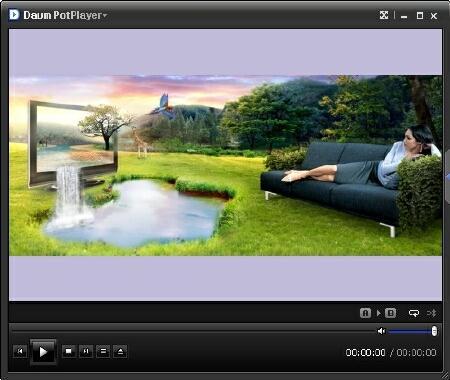
Task: Maximize the PotPlayer window
Action: pyautogui.click(x=420, y=16)
